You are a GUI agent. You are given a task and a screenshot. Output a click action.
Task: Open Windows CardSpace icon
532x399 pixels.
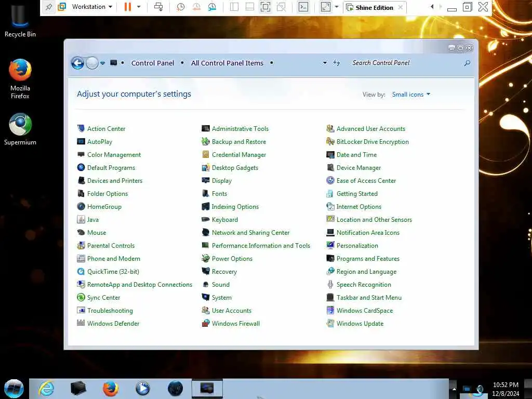click(x=330, y=311)
